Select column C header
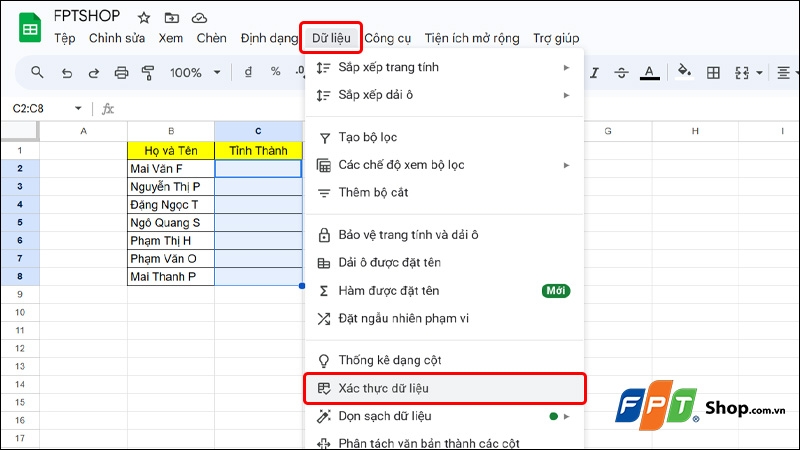Screen dimensions: 800x450 click(258, 131)
